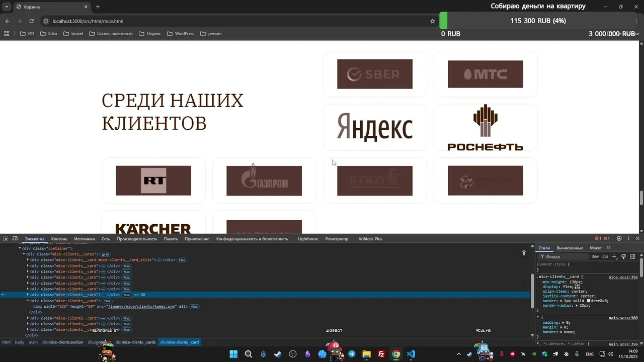Open the accessibility tree toggle icon

pos(524,253)
